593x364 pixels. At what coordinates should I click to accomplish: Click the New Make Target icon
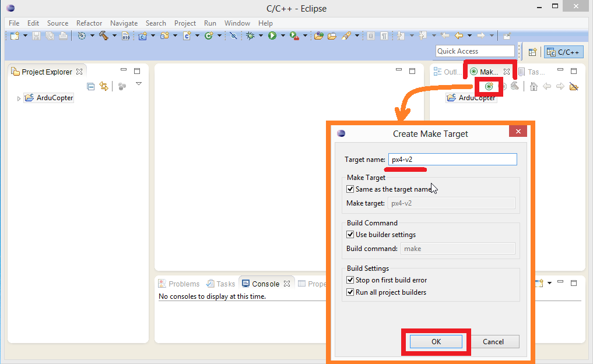[x=489, y=87]
